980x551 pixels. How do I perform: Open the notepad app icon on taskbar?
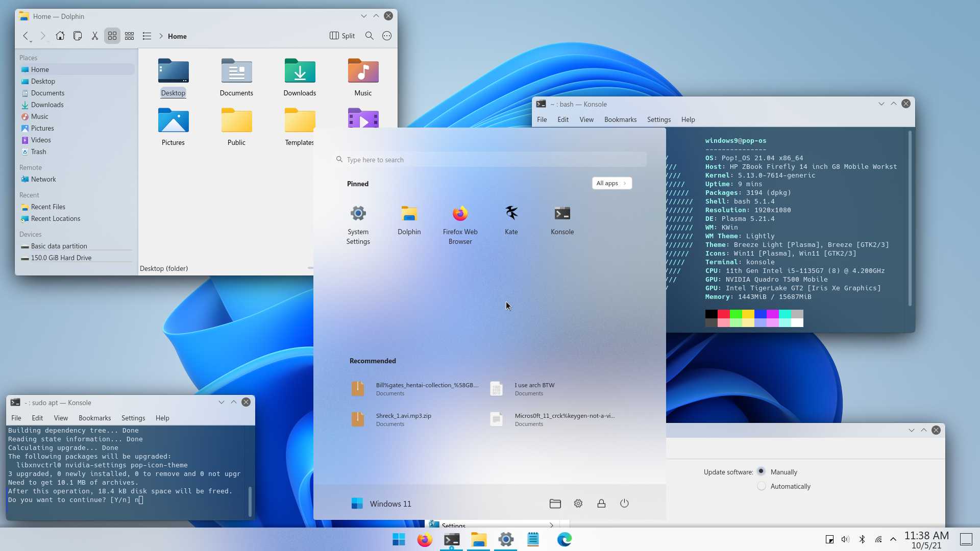[533, 539]
